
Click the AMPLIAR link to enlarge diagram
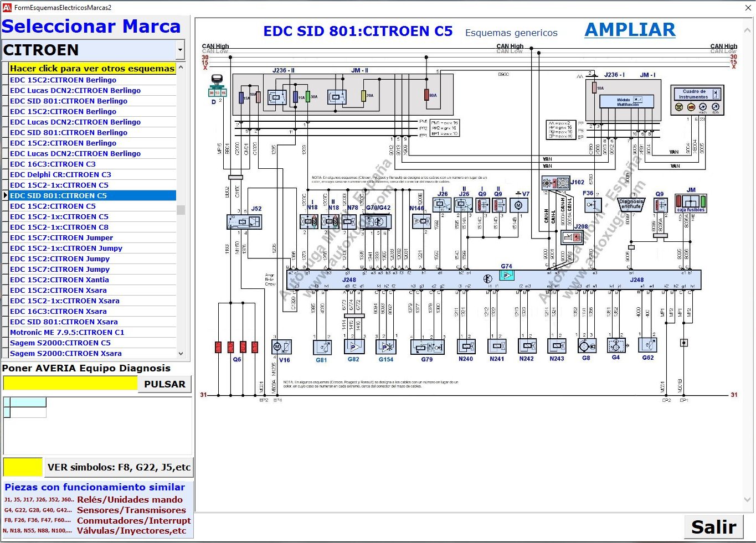point(630,30)
